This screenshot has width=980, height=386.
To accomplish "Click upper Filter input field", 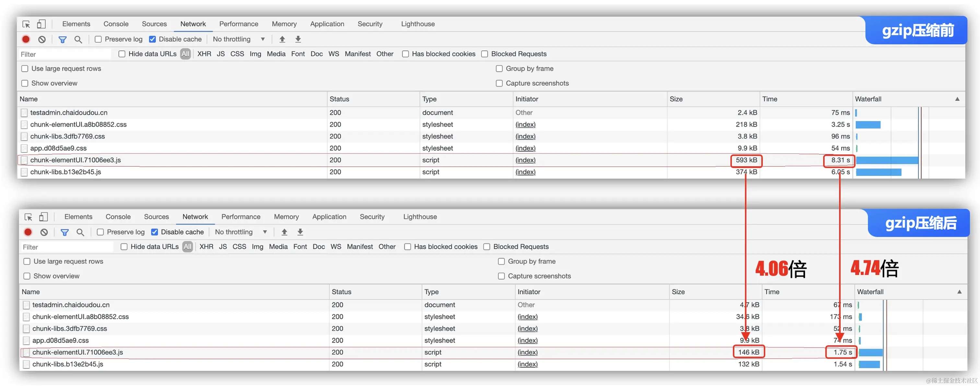I will (x=65, y=54).
